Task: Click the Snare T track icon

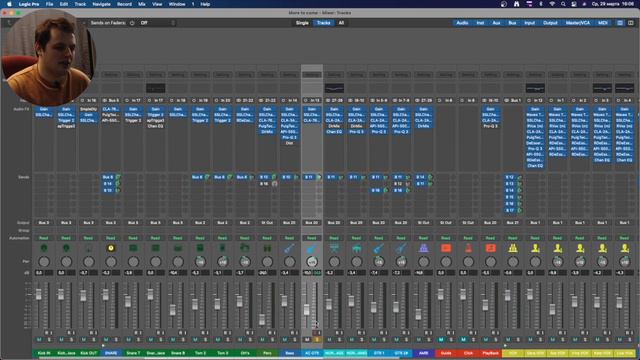Action: coord(133,248)
